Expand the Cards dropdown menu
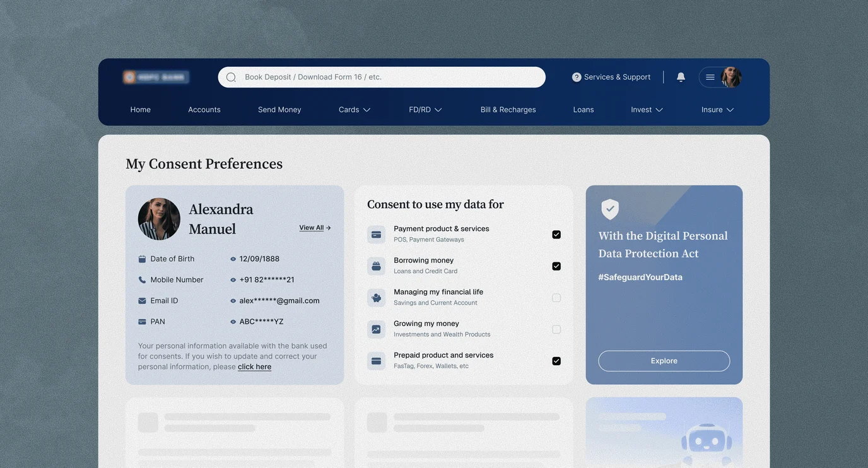Viewport: 868px width, 468px height. [355, 110]
